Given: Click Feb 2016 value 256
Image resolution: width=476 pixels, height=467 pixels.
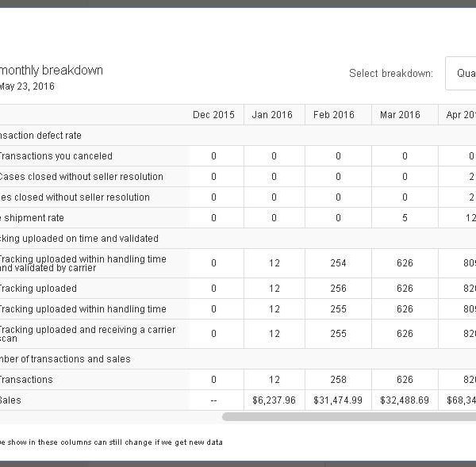Looking at the screenshot, I should 338,289.
